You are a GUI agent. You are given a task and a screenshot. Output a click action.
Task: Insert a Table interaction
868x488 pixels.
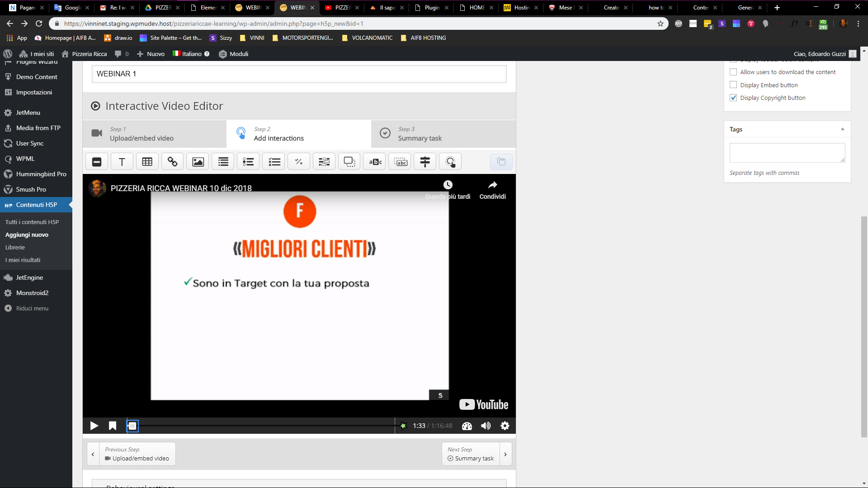147,162
